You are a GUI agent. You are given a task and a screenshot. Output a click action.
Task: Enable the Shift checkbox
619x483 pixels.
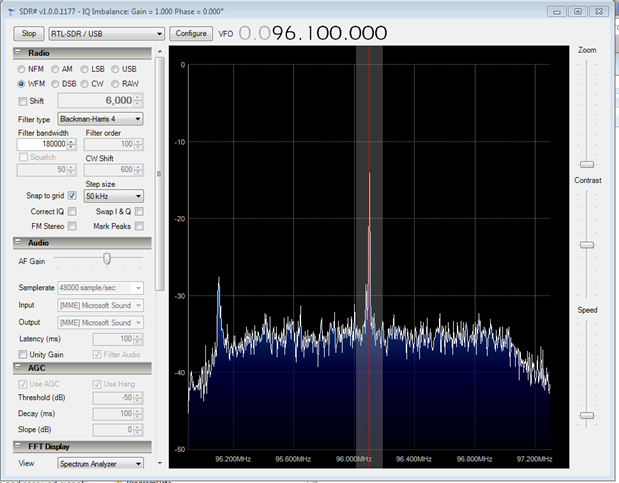[24, 101]
